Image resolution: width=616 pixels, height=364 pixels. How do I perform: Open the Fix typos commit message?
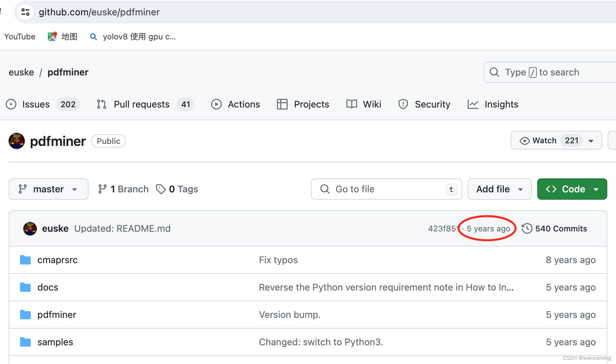pos(278,260)
